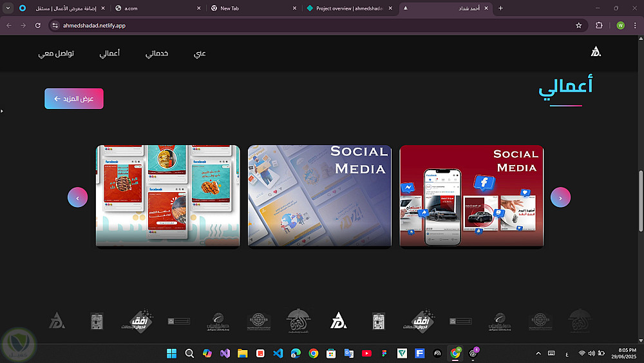Open ChatGPT app from the taskbar
This screenshot has width=644, height=363.
[x=473, y=353]
